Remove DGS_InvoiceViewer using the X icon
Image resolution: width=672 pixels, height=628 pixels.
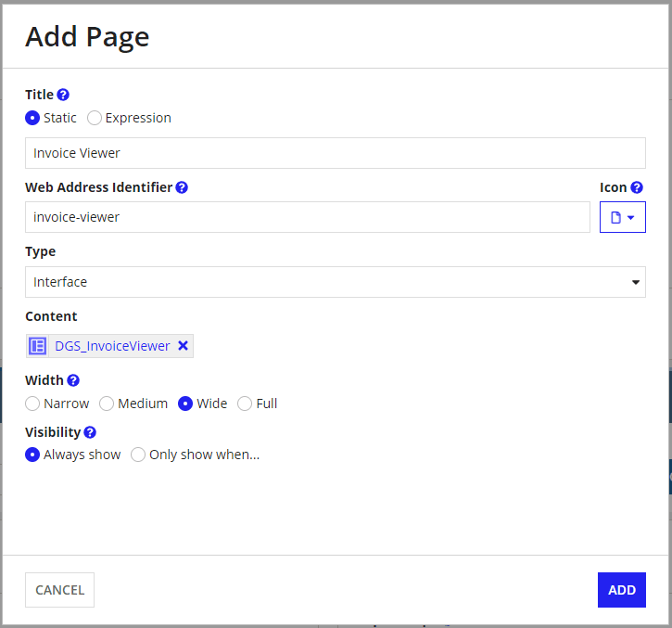(183, 346)
